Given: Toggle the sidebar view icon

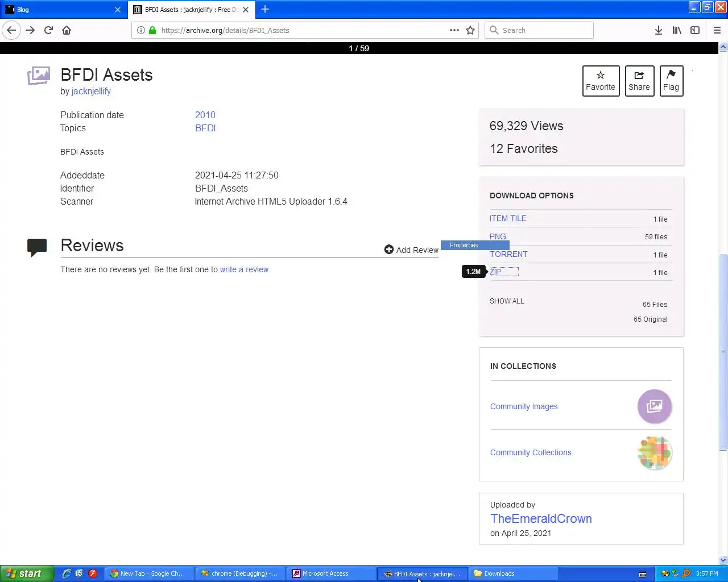Looking at the screenshot, I should (x=695, y=30).
